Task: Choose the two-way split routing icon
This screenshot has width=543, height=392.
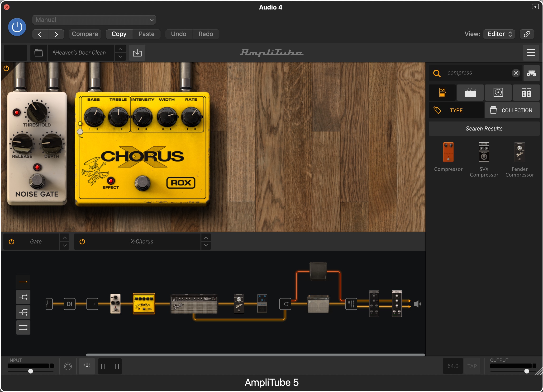Action: [23, 297]
